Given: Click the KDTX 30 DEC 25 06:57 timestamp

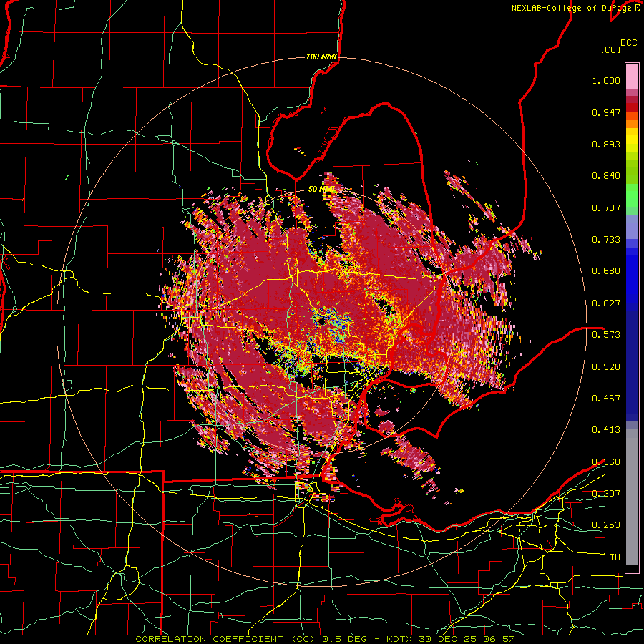Looking at the screenshot, I should click(x=451, y=639).
